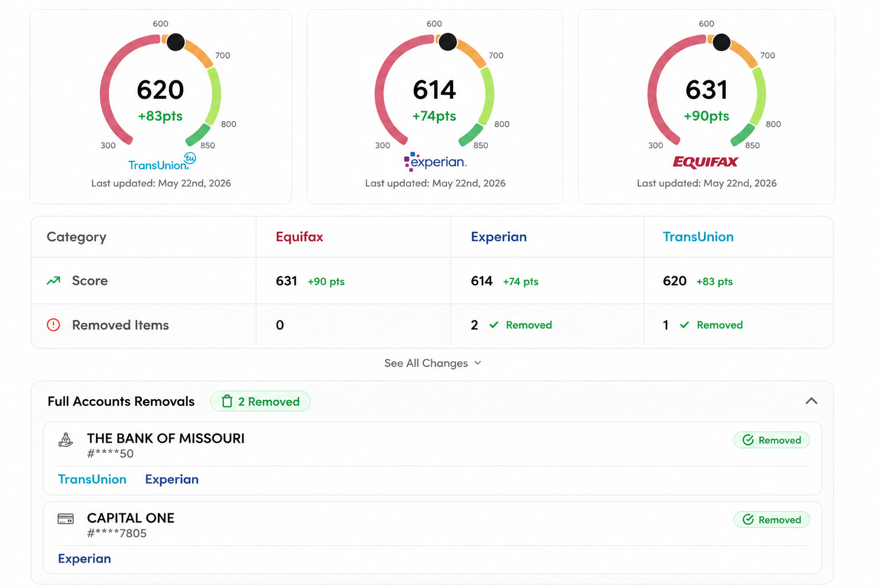Open the Experian link under Bank of Missouri

[172, 479]
